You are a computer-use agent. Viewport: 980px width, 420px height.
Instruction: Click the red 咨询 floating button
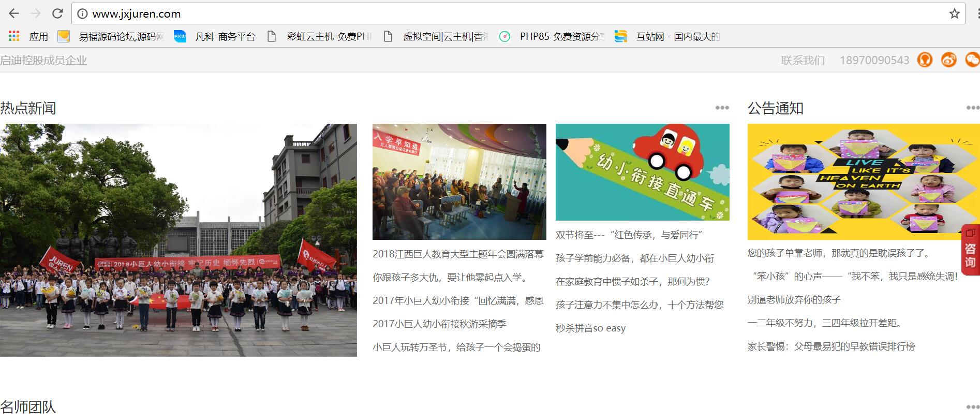[970, 250]
